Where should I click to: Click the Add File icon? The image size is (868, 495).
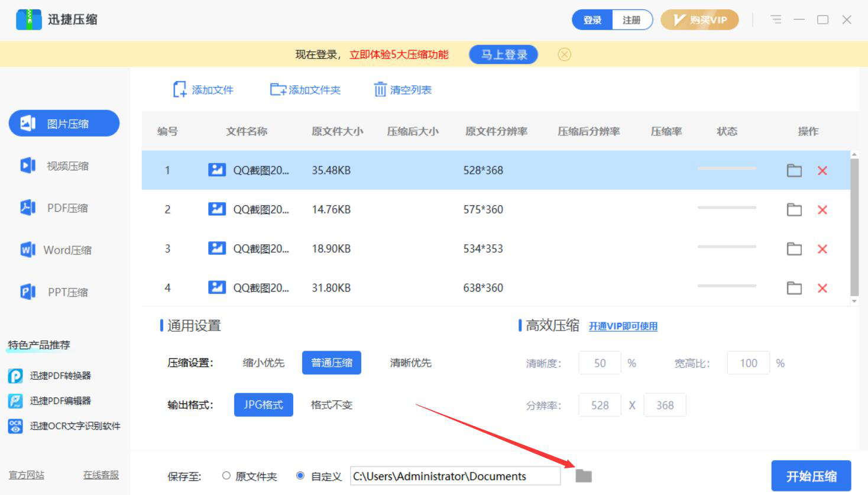179,89
